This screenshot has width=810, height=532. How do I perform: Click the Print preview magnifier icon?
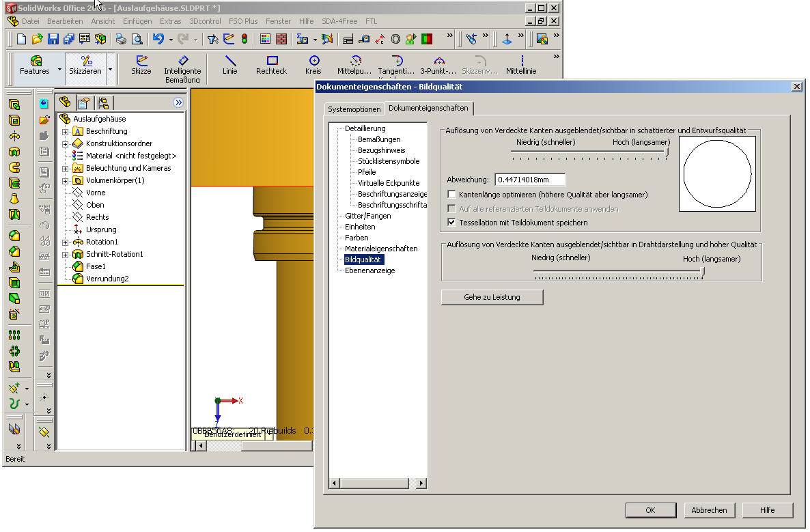pos(137,39)
